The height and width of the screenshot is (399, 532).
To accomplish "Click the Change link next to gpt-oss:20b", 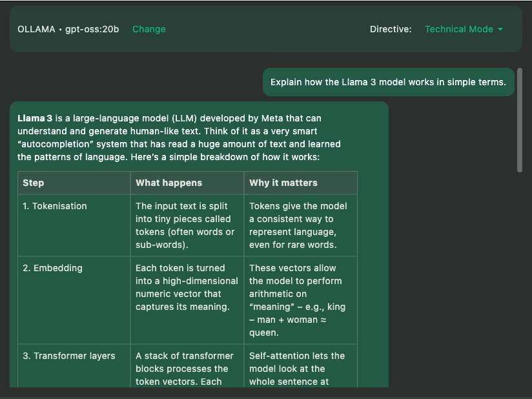I will [x=148, y=29].
